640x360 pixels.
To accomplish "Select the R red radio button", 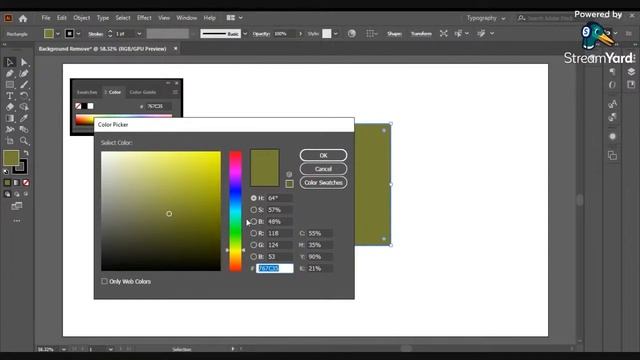I will (254, 233).
